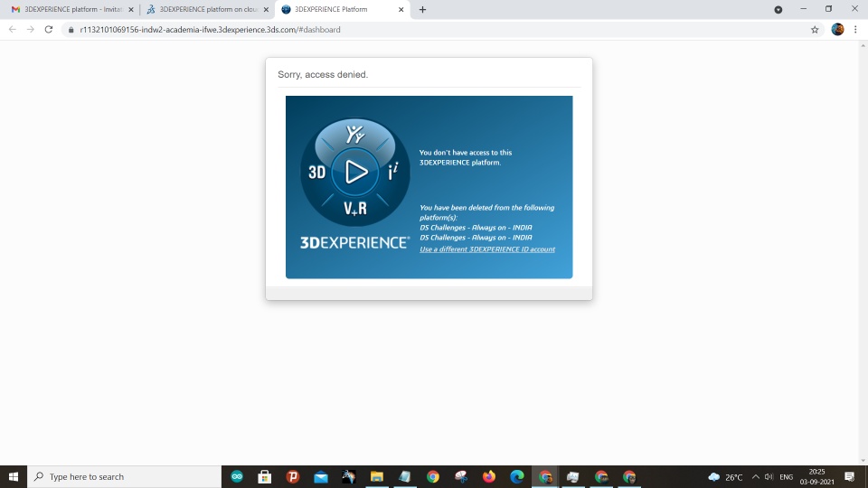Click the V+R quadrant of the compass
The width and height of the screenshot is (868, 488).
click(x=354, y=209)
